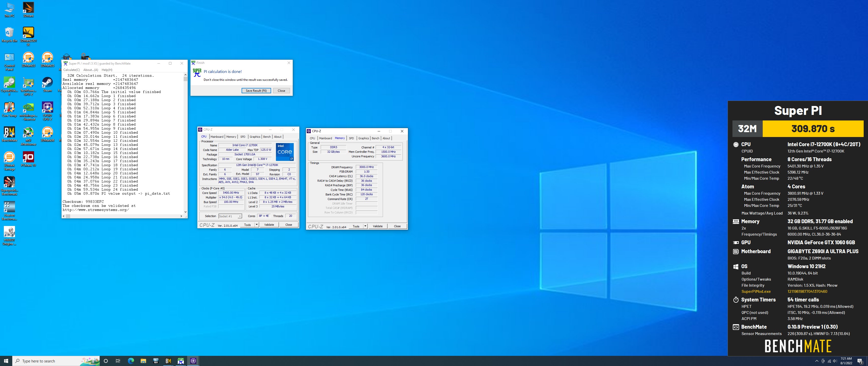Launch CrystalDiskMark 8 from the desktop
This screenshot has width=868, height=366.
click(9, 86)
